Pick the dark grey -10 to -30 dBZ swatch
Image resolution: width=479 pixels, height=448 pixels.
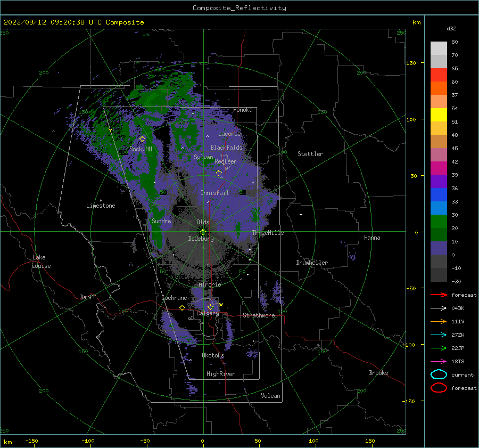coord(439,275)
